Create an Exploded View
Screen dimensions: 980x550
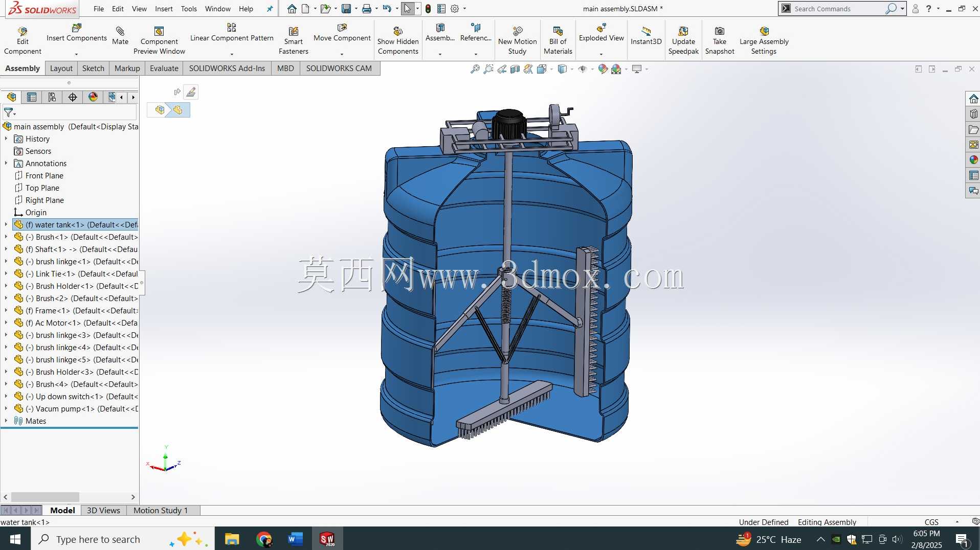602,34
